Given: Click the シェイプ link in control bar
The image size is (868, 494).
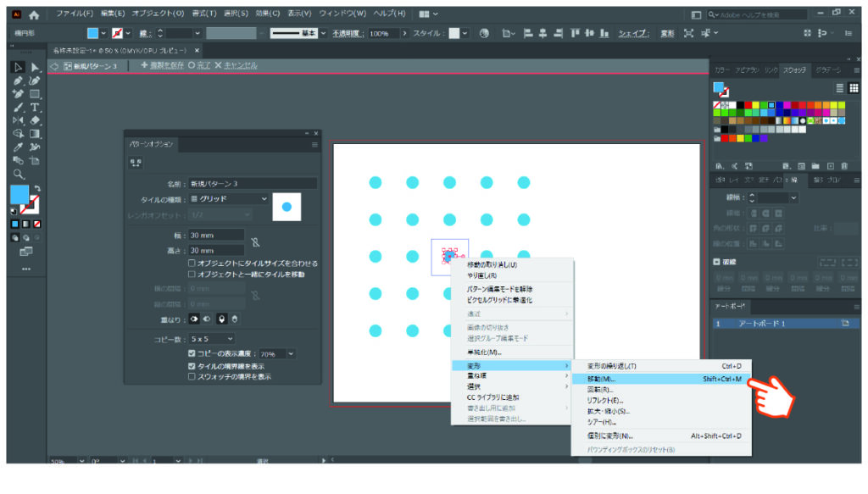Looking at the screenshot, I should pos(633,34).
